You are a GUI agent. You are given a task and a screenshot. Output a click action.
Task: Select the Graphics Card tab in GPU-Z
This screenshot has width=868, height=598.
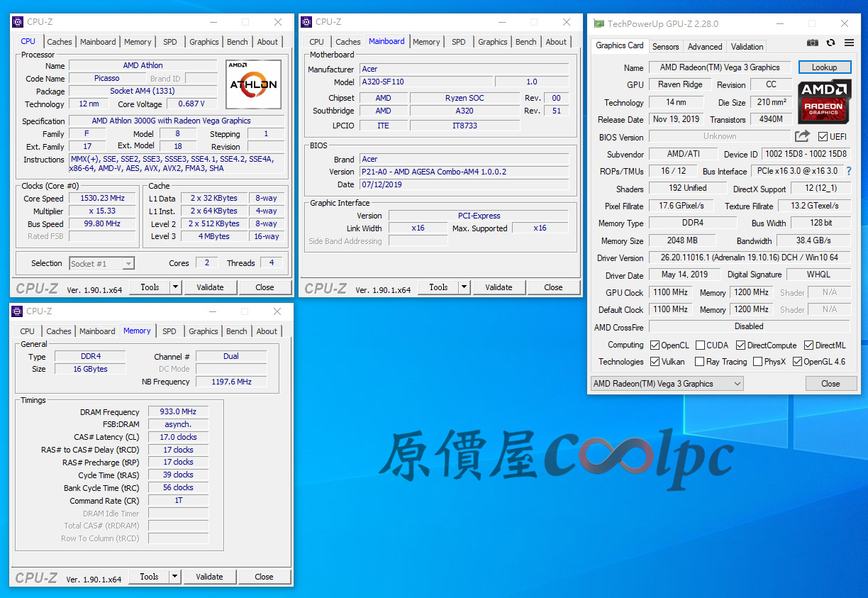click(620, 45)
